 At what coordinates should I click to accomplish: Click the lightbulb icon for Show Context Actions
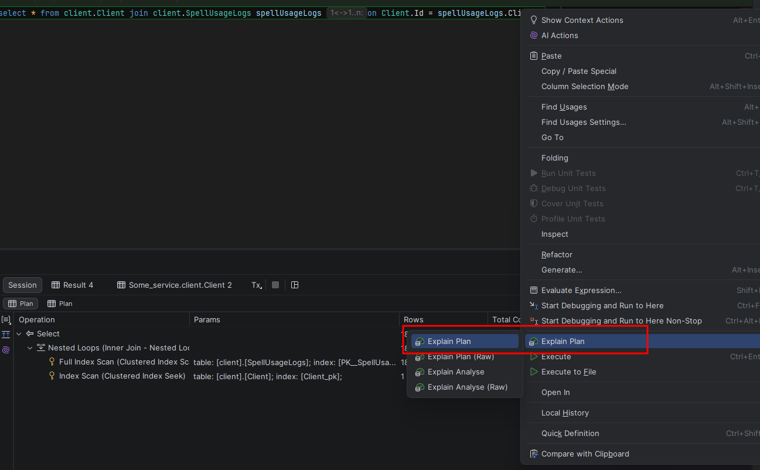click(x=534, y=20)
